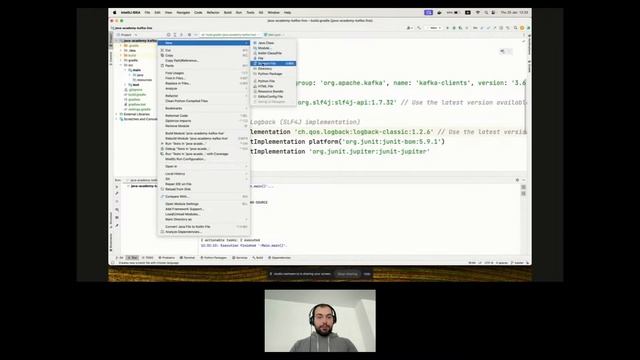Choose Directory in the New submenu
Viewport: 640px width, 360px height.
[273, 69]
